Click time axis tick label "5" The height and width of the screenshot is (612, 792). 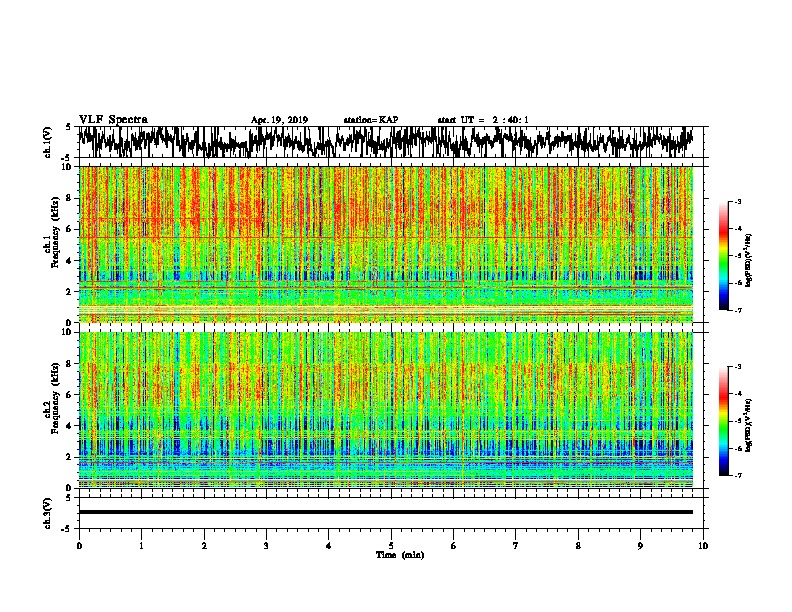point(391,546)
